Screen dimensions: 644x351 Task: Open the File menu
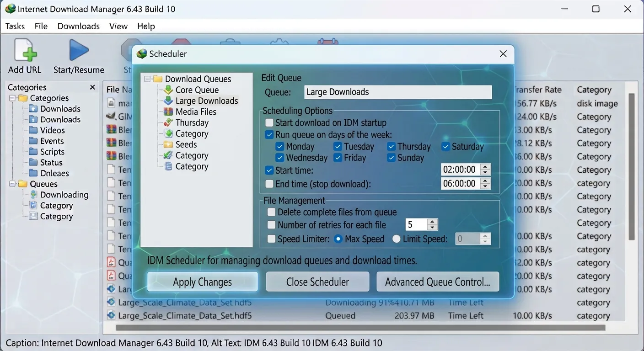point(41,26)
